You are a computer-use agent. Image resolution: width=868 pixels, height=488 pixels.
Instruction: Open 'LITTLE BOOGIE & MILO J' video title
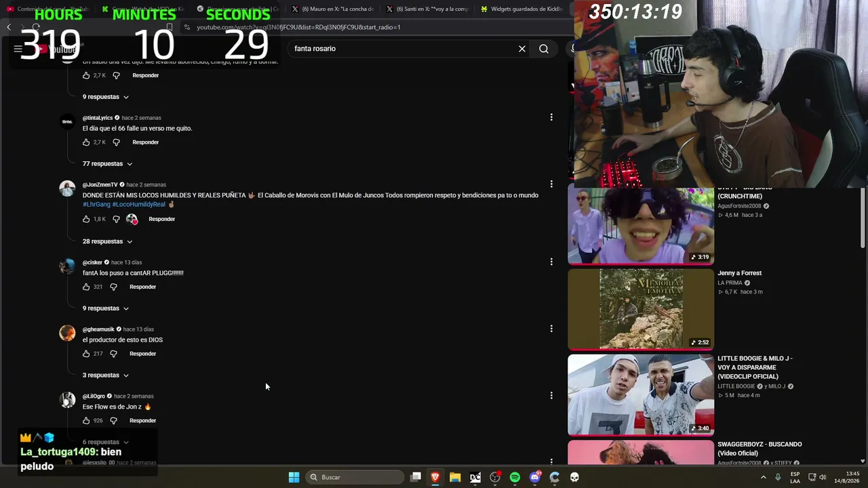[755, 367]
